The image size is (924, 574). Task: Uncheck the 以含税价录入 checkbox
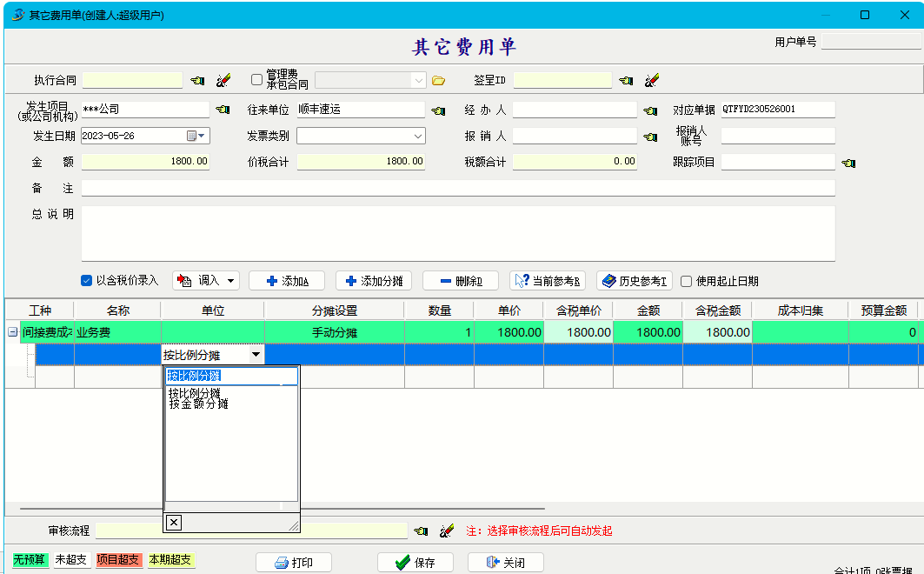point(86,281)
